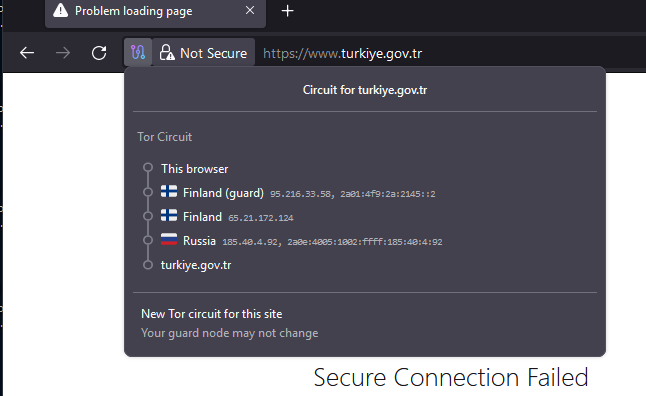This screenshot has height=396, width=646.
Task: Click the Russia flag icon
Action: 169,239
